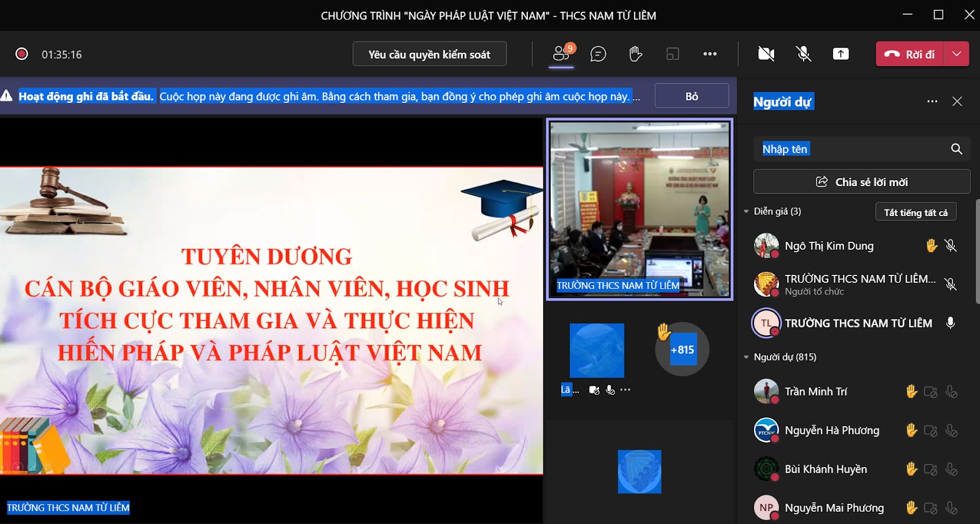Click Ngô Thị Kim Dung's raised hand icon
This screenshot has width=980, height=524.
click(x=931, y=245)
